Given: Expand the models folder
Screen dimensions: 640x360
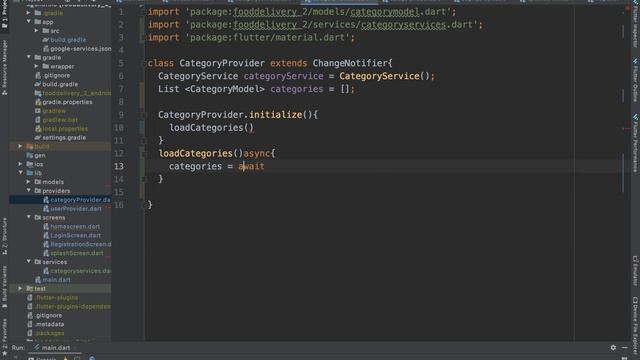Looking at the screenshot, I should [29, 182].
